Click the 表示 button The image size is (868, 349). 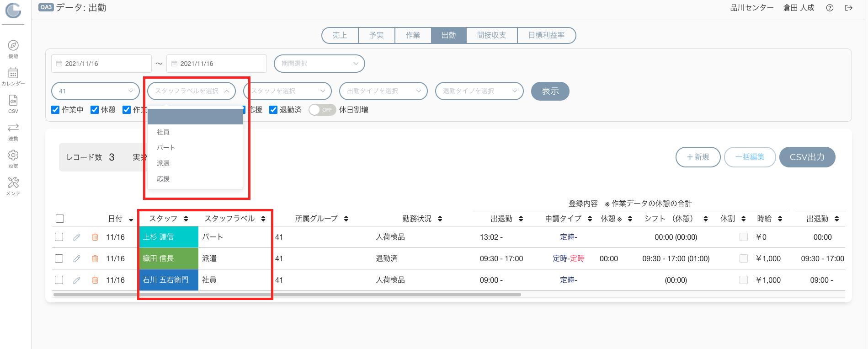[x=550, y=91]
